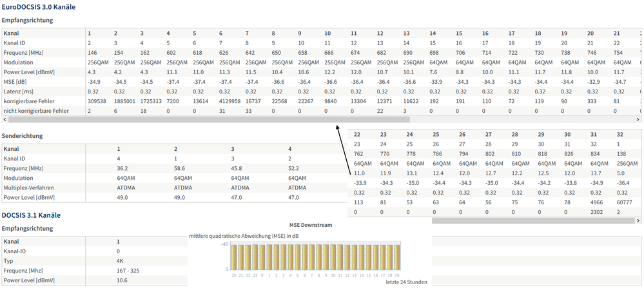The width and height of the screenshot is (644, 290).
Task: Click the korrigierbare Fehler value 16737
Action: click(253, 101)
